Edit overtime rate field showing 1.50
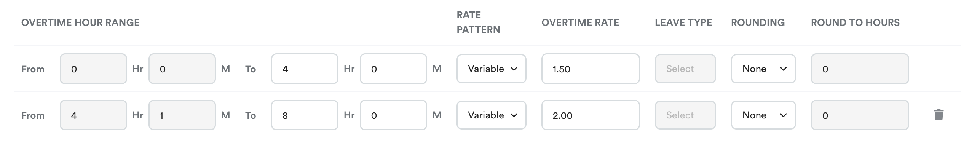Screen dimensions: 980x144 click(x=590, y=69)
